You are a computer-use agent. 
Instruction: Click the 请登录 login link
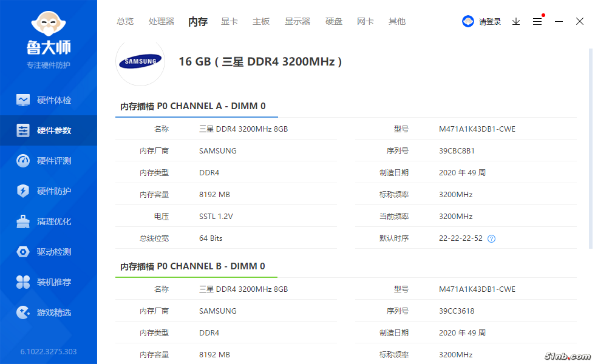coord(490,22)
